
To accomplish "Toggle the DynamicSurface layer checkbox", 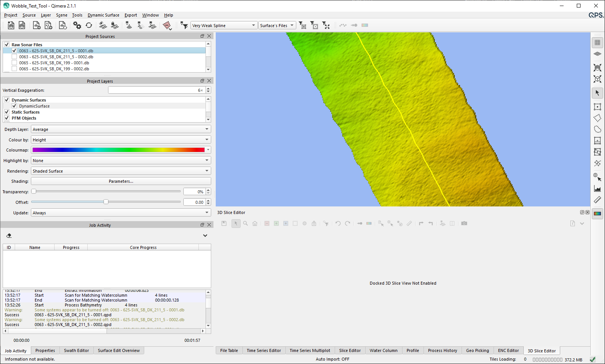I will (14, 106).
